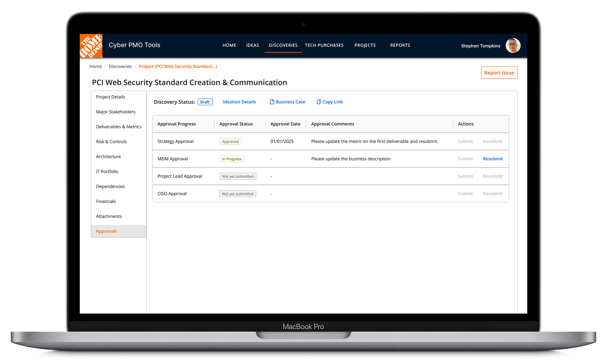Image resolution: width=607 pixels, height=364 pixels.
Task: Click Submit for CISO Approval row
Action: click(465, 193)
